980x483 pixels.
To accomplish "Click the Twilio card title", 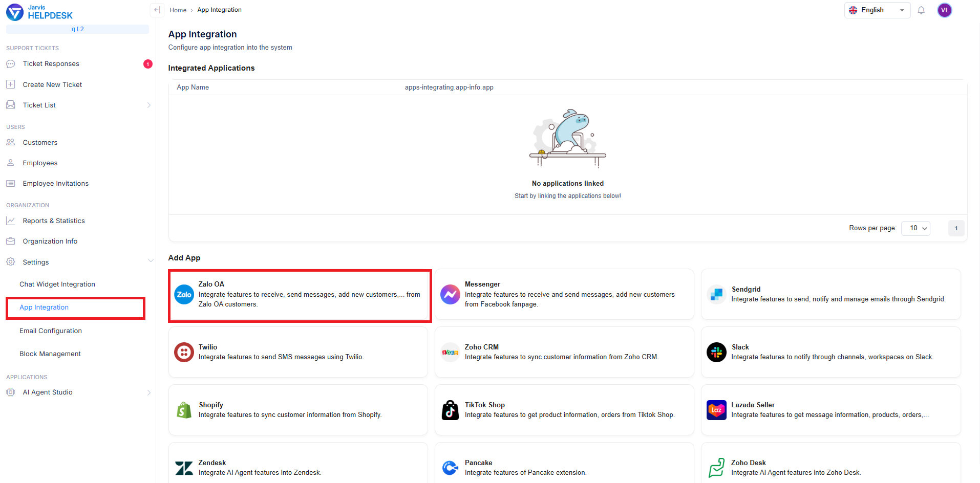I will coord(208,347).
